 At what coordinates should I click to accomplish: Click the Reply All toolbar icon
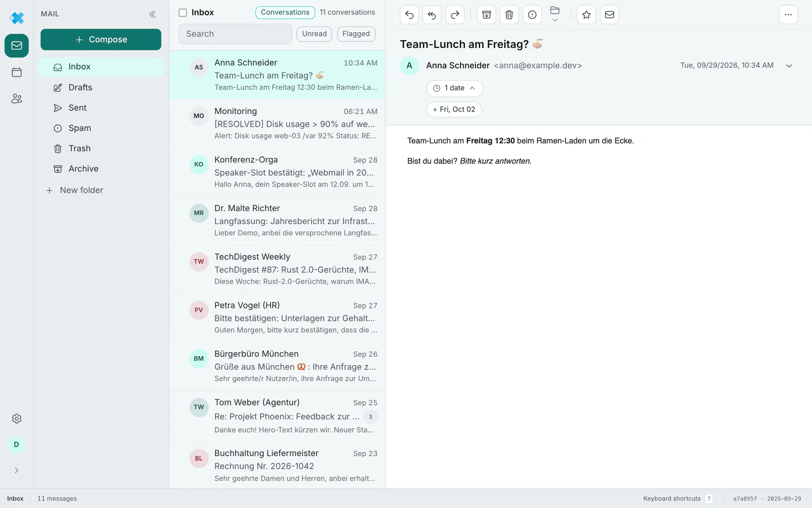[432, 15]
